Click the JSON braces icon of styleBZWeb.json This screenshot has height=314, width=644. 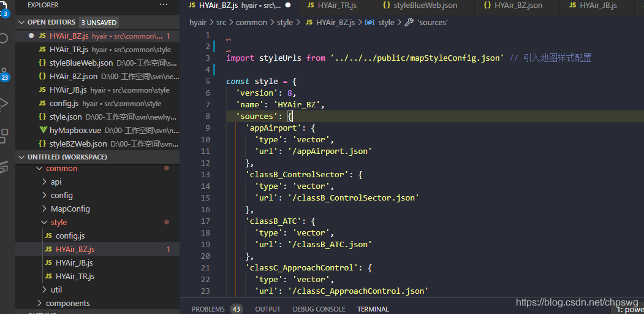tap(42, 144)
